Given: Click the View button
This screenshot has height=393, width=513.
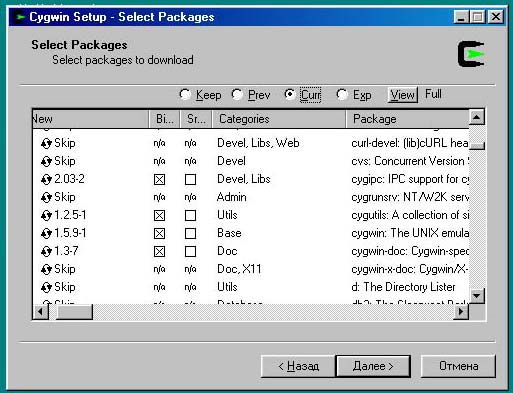Looking at the screenshot, I should [403, 95].
